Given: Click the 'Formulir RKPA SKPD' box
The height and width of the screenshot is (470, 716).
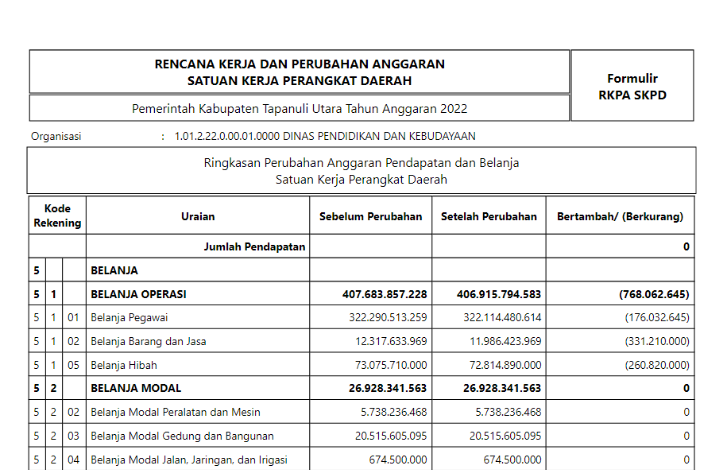Looking at the screenshot, I should (x=632, y=86).
